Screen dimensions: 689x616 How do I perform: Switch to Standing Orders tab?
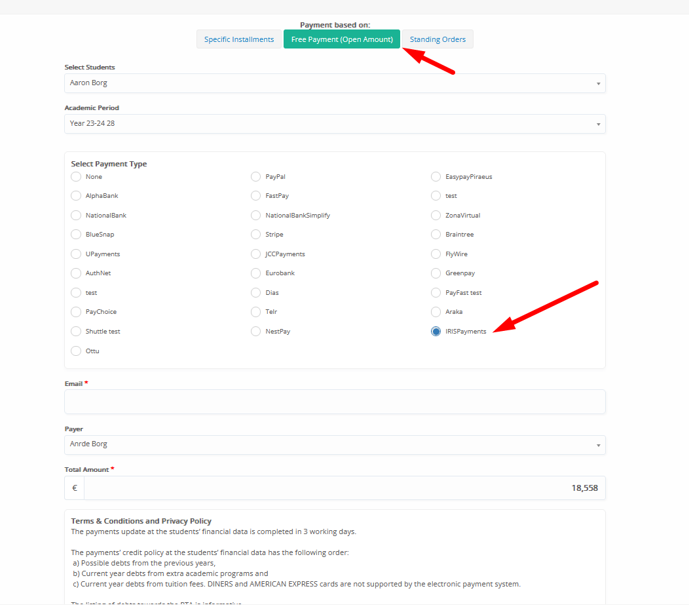click(x=438, y=39)
